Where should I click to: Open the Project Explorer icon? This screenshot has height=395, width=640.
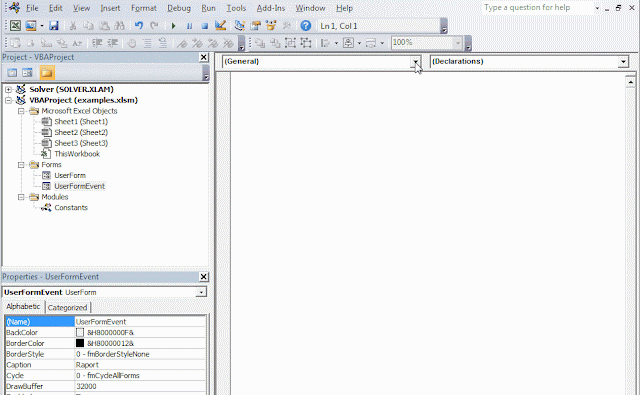tap(240, 26)
